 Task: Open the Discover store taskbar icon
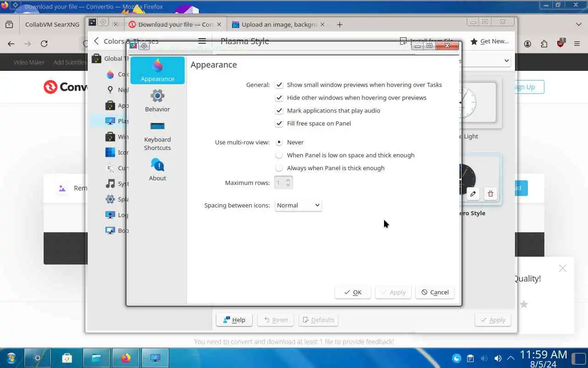[67, 358]
